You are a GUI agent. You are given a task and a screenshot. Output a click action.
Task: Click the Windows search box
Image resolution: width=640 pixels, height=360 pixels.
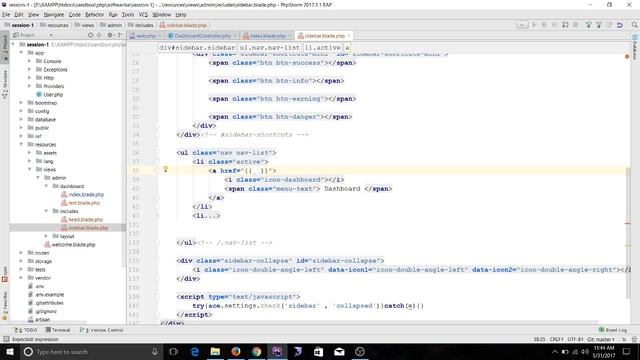pyautogui.click(x=90, y=351)
